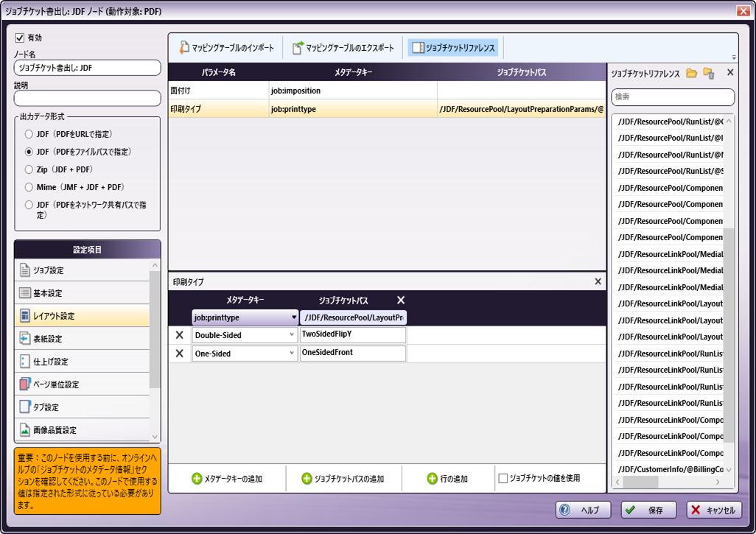Select ジョブ設定 in settings list

click(x=82, y=270)
